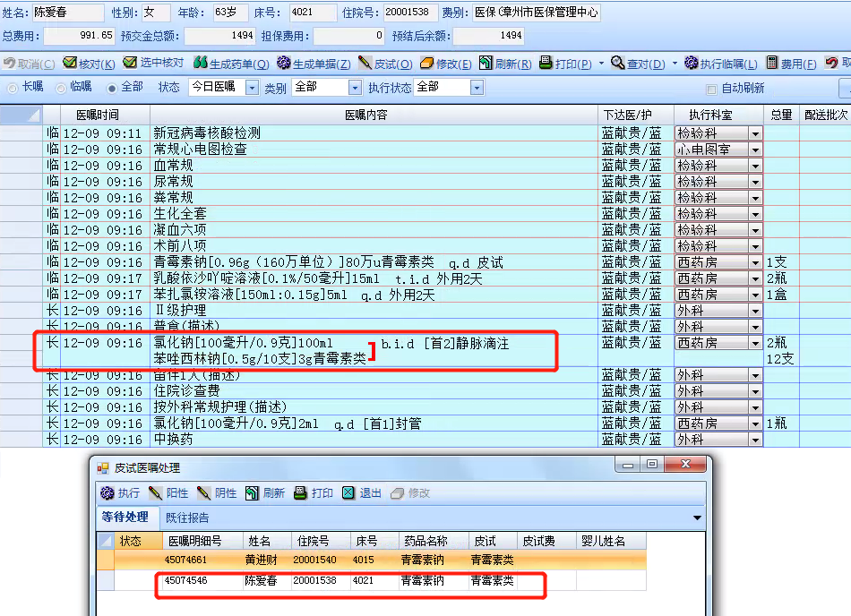The height and width of the screenshot is (616, 851).
Task: Select the 全部 radio button
Action: tap(112, 88)
